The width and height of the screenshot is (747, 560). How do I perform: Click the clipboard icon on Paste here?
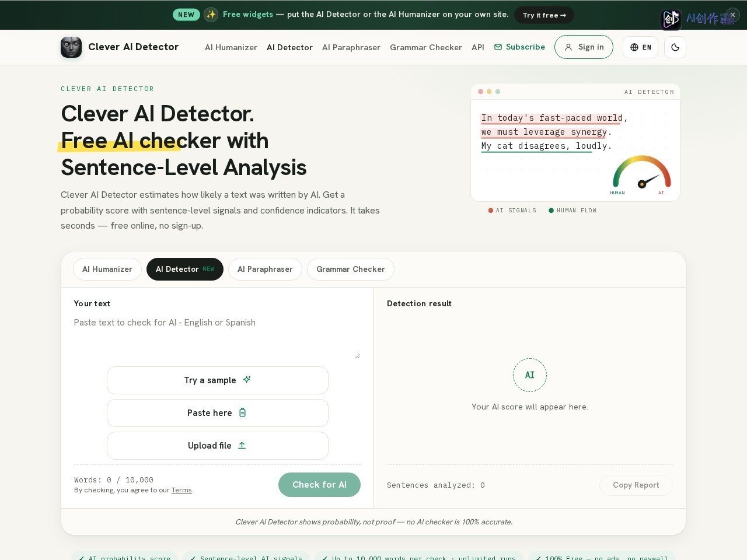tap(243, 412)
